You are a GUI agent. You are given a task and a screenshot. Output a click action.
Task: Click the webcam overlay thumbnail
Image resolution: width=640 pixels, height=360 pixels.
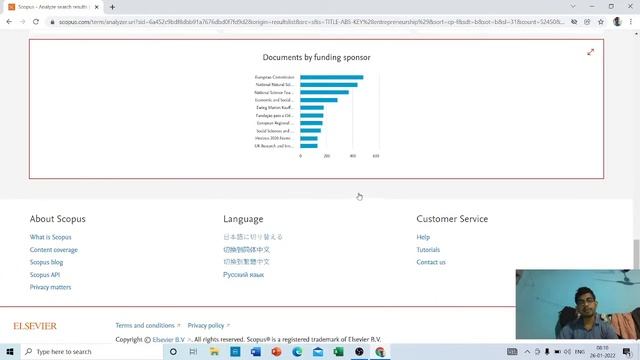pos(578,304)
